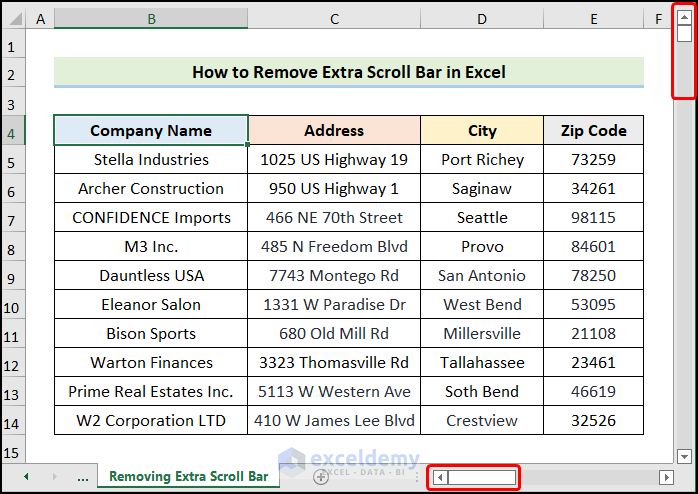698x494 pixels.
Task: Click the horizontal scroll left arrow
Action: pos(440,478)
